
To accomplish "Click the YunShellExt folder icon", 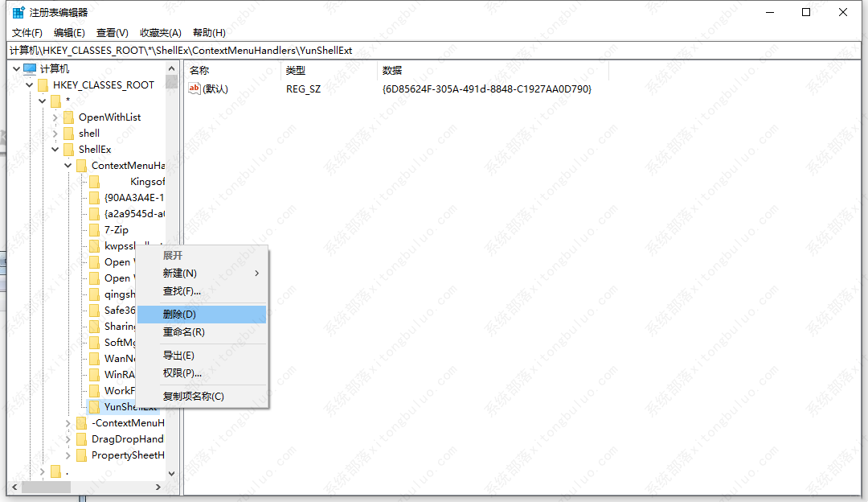I will [95, 407].
